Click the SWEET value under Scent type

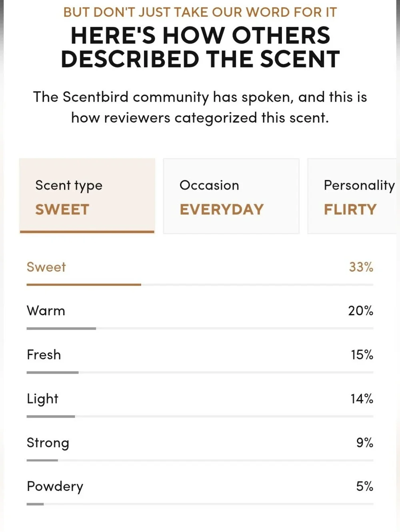[62, 210]
